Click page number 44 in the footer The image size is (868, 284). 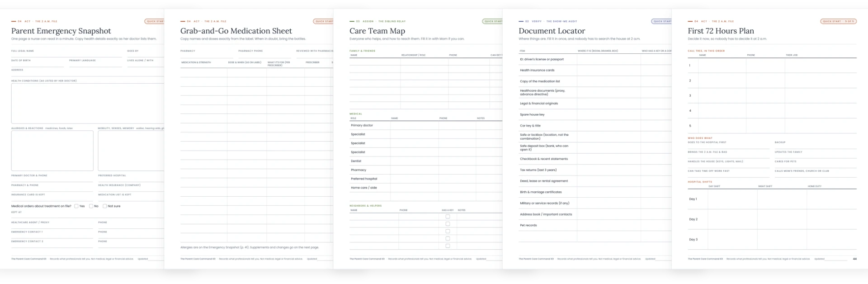coord(854,259)
